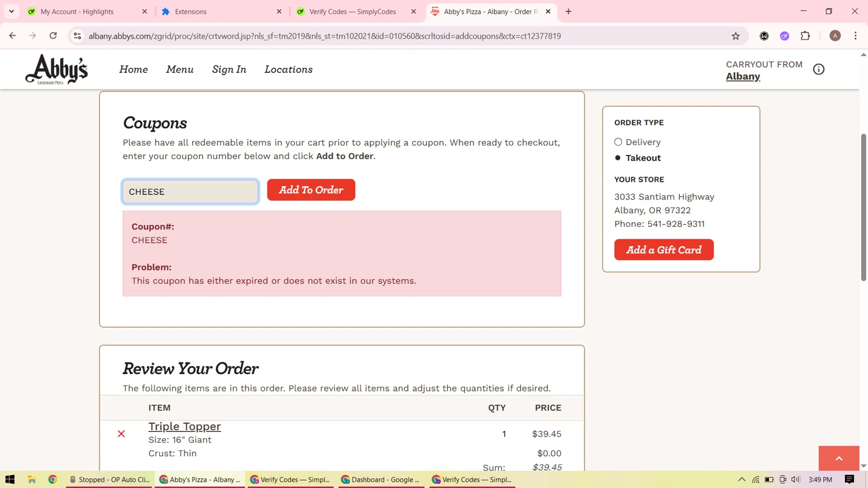Click the $39.45 sum value
This screenshot has width=868, height=488.
coord(547,467)
